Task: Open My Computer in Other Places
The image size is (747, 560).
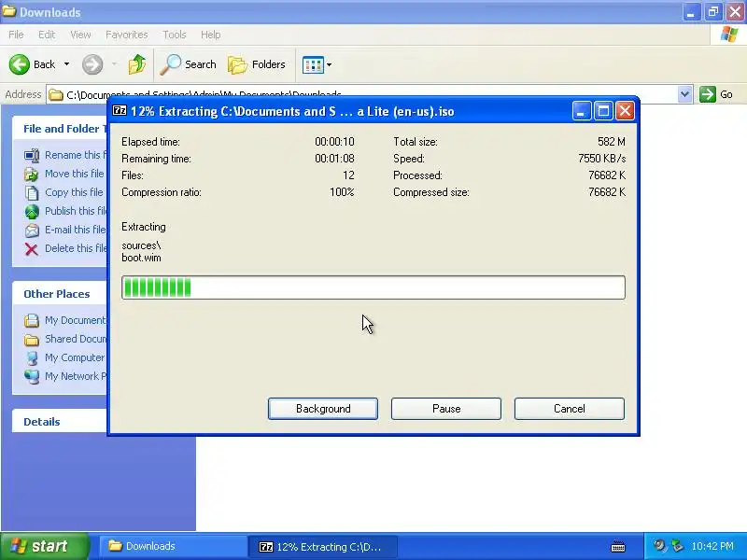Action: point(75,357)
